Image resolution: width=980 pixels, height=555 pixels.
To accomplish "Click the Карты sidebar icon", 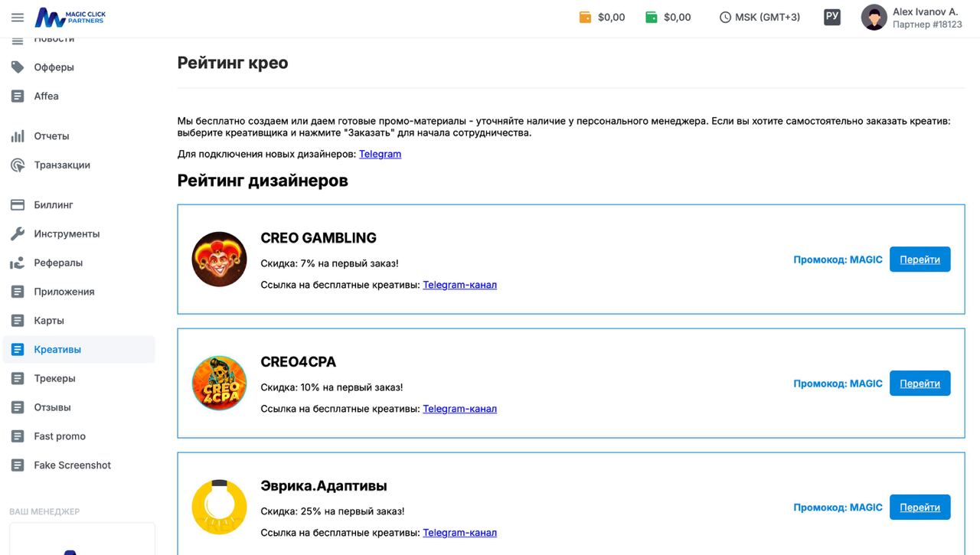I will click(x=18, y=321).
